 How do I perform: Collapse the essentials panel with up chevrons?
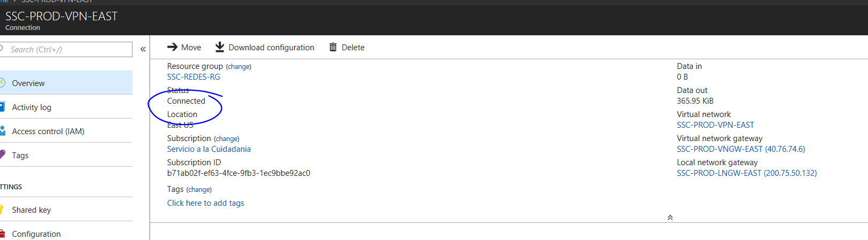pyautogui.click(x=670, y=218)
